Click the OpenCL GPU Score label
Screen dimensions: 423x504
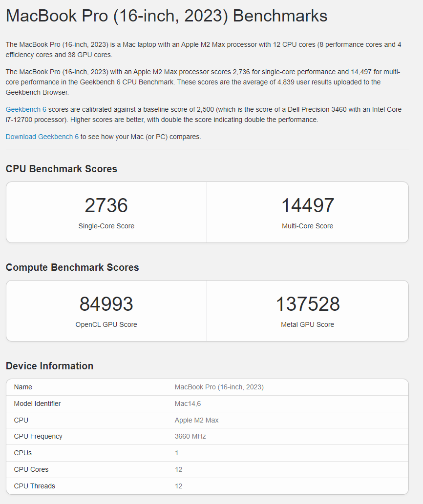[x=106, y=324]
